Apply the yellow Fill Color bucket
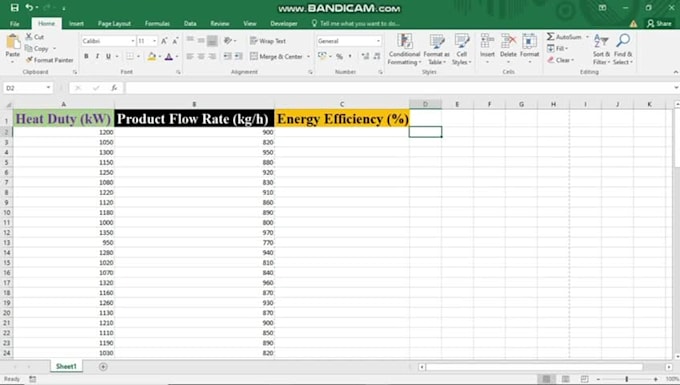This screenshot has height=385, width=680. 151,56
